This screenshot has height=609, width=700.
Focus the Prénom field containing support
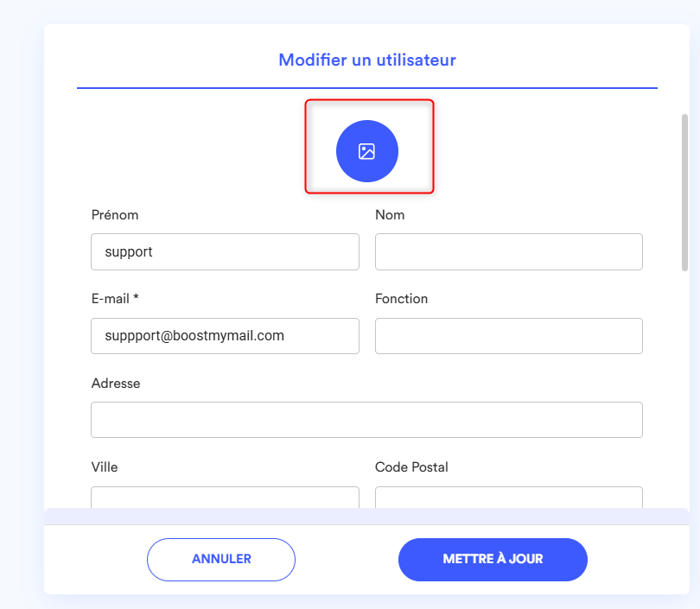tap(225, 251)
